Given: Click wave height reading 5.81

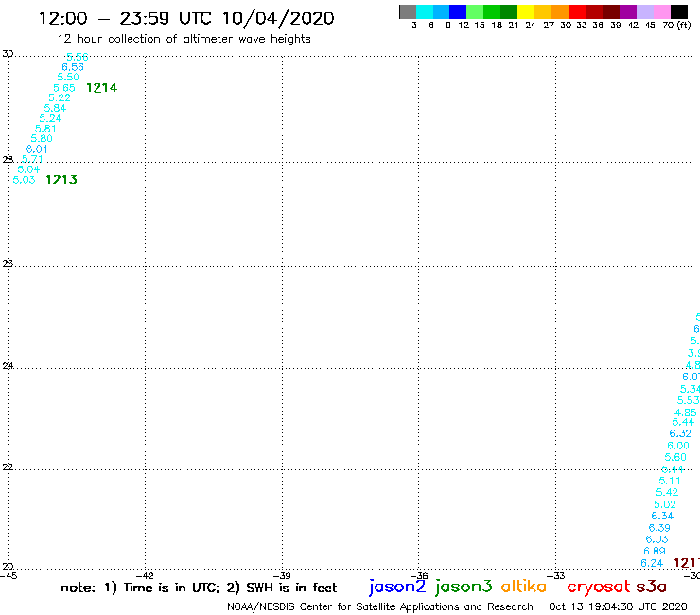Looking at the screenshot, I should pos(45,129).
